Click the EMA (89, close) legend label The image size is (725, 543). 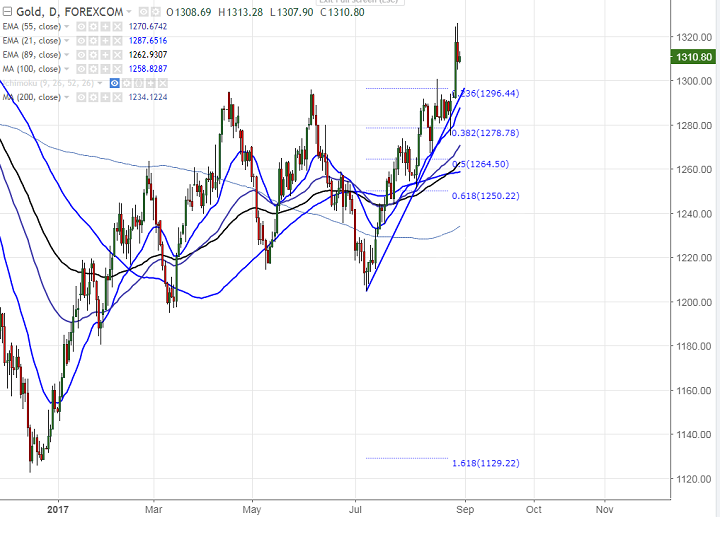click(x=31, y=55)
